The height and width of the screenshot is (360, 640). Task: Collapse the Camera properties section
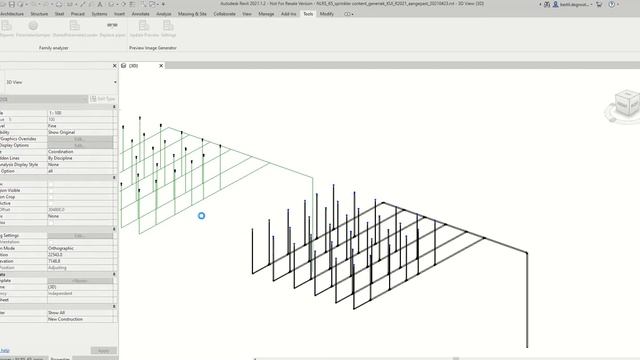coord(114,229)
